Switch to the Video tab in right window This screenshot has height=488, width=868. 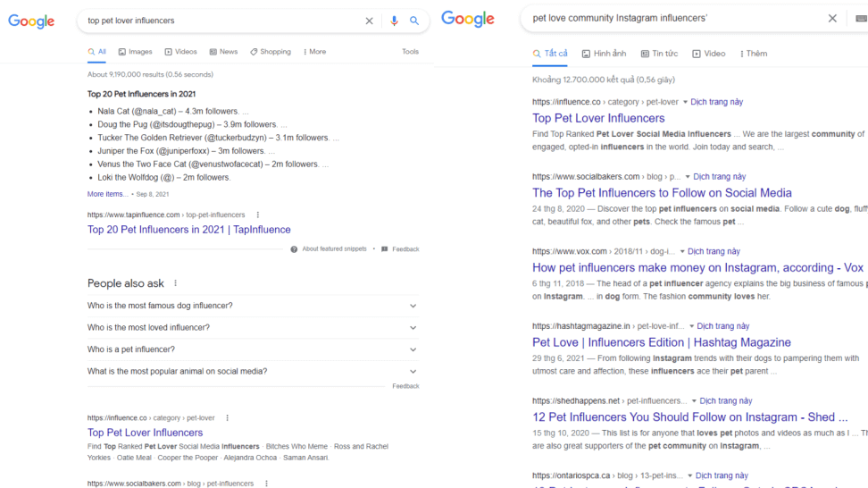point(708,54)
